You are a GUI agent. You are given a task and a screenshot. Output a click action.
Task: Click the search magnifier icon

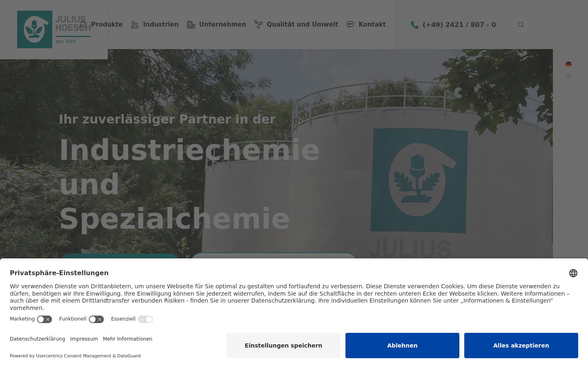pyautogui.click(x=521, y=25)
